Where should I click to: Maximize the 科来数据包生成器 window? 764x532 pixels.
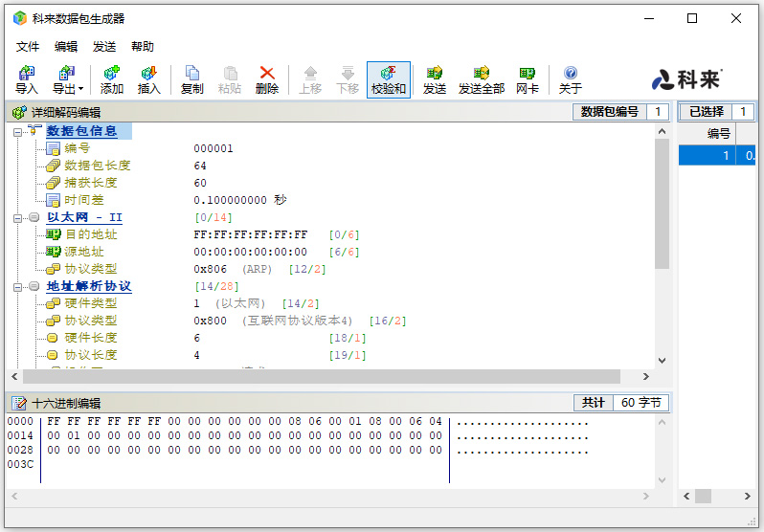tap(692, 18)
